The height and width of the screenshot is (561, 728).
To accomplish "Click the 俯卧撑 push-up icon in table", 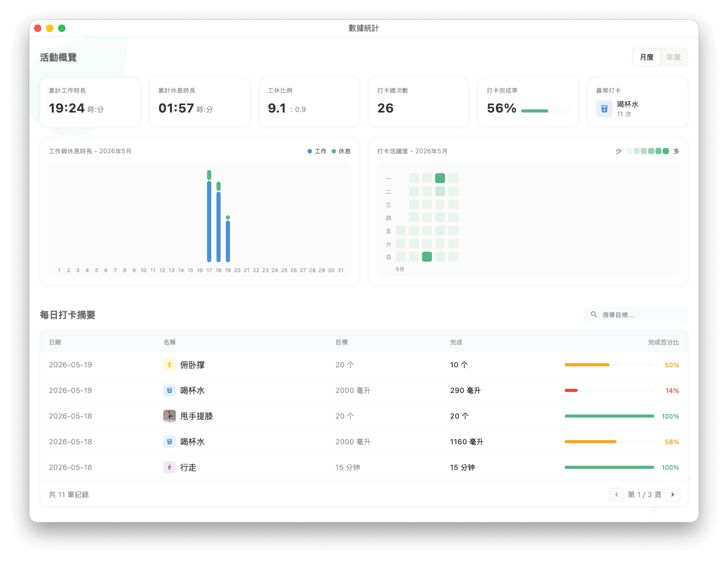I will [169, 365].
